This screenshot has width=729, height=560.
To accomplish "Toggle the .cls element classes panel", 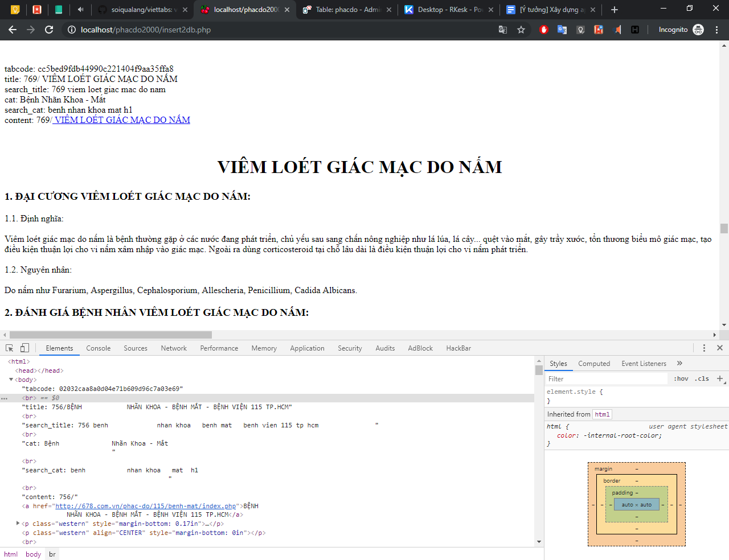I will pos(702,379).
